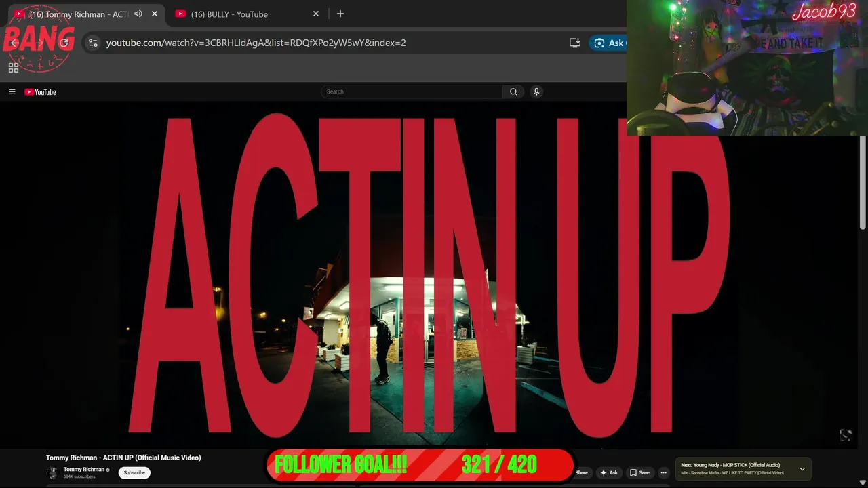Click the page vertical scrollbar

[x=863, y=183]
